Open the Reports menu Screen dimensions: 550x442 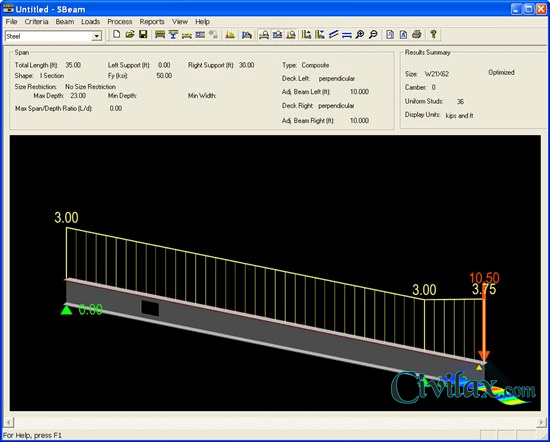tap(152, 22)
